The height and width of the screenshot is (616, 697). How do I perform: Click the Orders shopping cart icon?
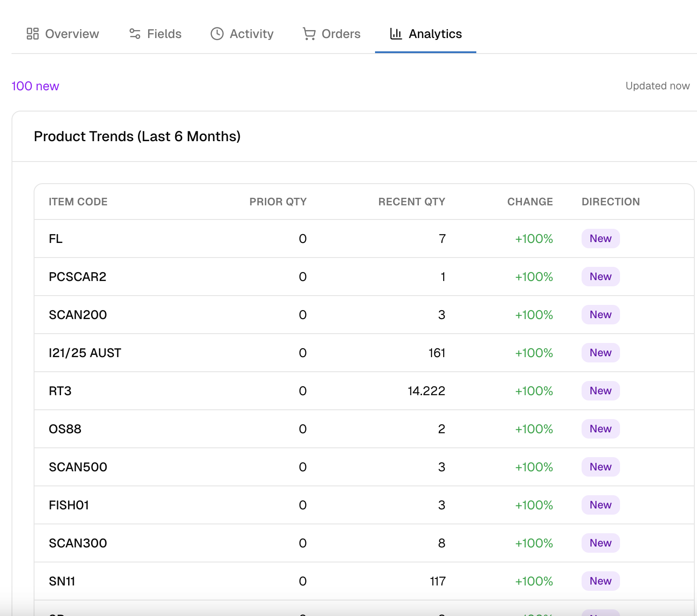tap(309, 34)
